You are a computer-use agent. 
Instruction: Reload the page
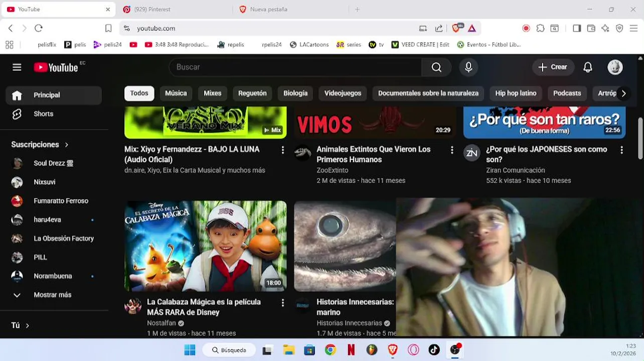[39, 28]
